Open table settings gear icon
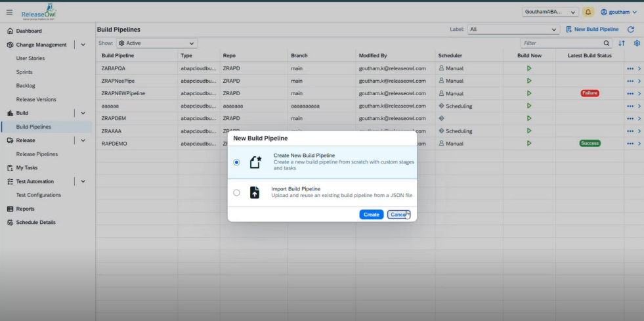644x321 pixels. (x=637, y=43)
